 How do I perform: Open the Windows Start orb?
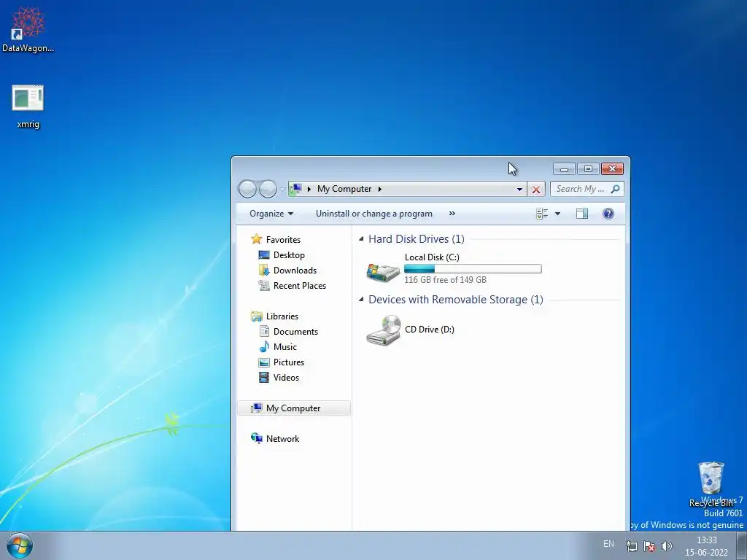(19, 545)
